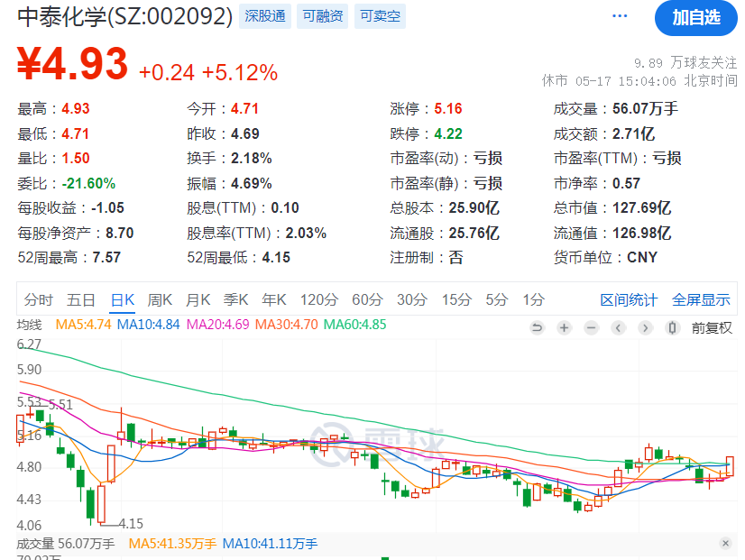Click the 加自选 button
This screenshot has width=745, height=560.
(x=696, y=17)
